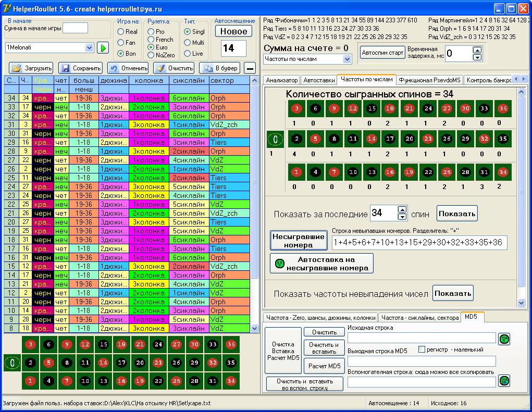The height and width of the screenshot is (412, 532).
Task: Choose French roulette type
Action: 151,40
